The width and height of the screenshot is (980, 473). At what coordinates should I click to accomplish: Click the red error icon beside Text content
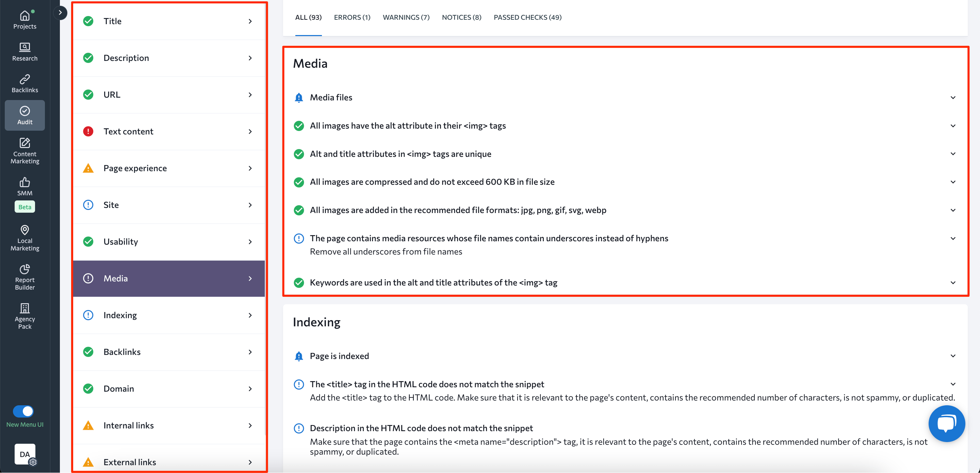[88, 132]
